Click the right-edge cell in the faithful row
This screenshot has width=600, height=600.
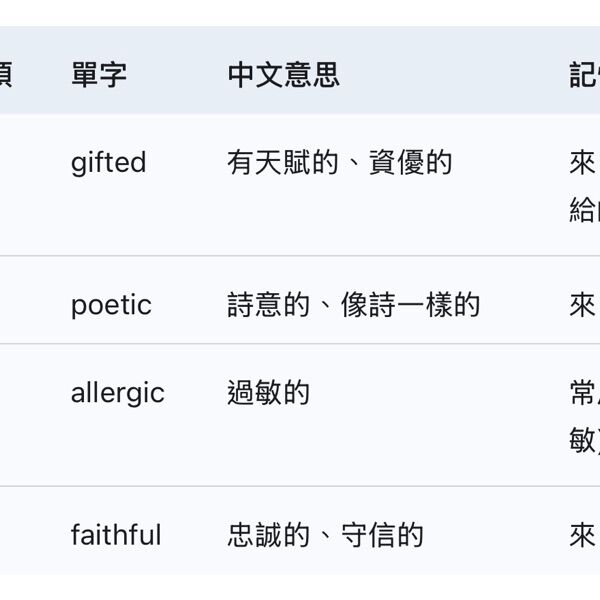point(583,535)
